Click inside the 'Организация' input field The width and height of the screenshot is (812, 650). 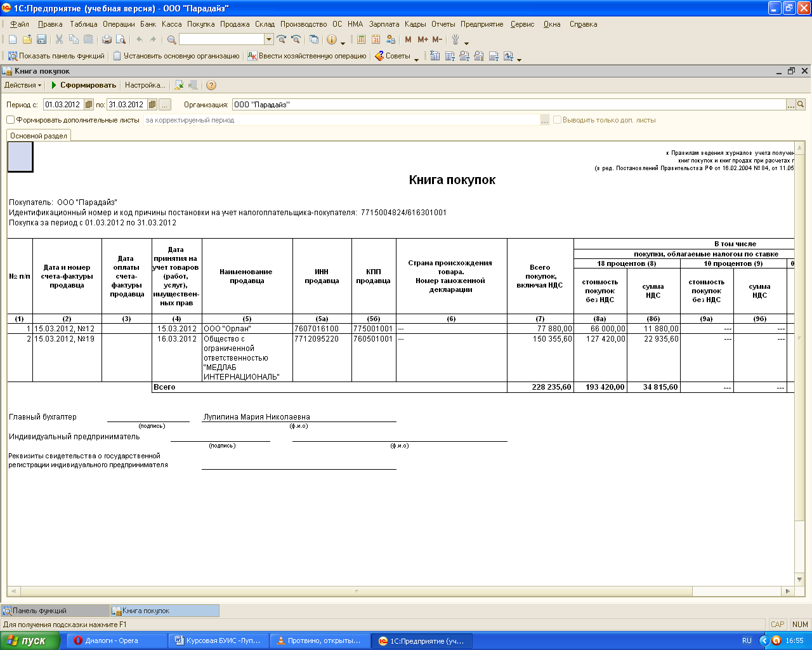[x=507, y=105]
